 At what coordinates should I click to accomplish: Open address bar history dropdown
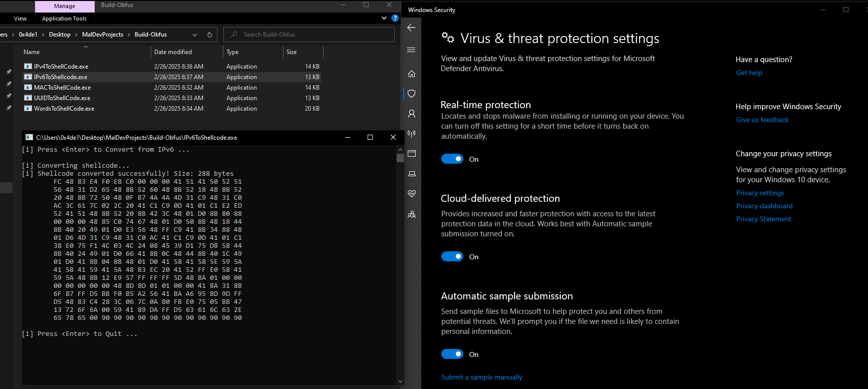[195, 35]
